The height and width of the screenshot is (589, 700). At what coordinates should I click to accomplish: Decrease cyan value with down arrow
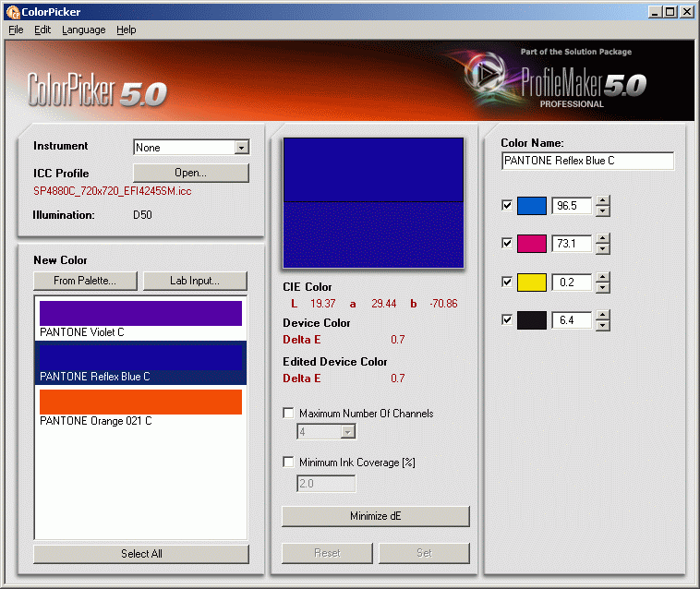[603, 210]
